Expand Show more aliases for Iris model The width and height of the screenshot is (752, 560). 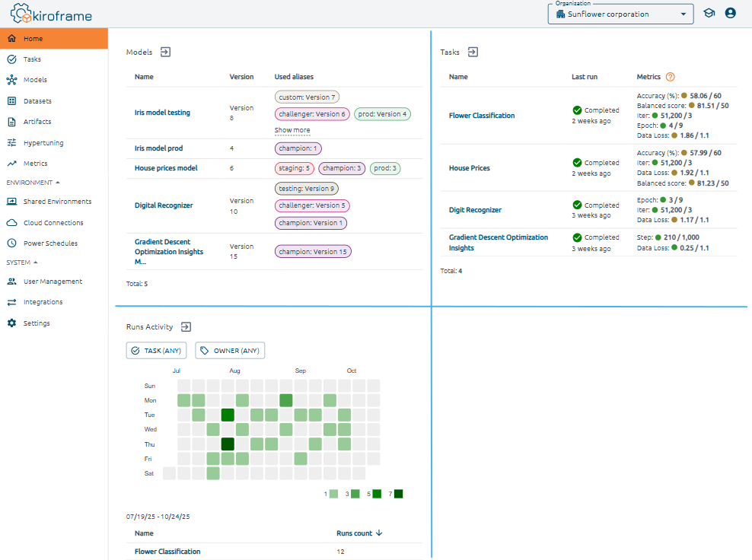click(x=292, y=130)
